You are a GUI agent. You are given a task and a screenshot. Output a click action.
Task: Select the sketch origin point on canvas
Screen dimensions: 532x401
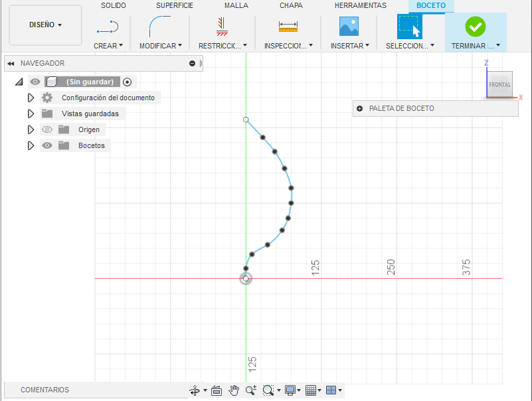[246, 279]
